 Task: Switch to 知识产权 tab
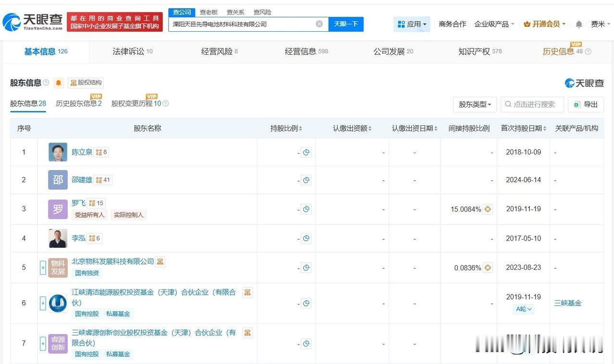coord(480,51)
